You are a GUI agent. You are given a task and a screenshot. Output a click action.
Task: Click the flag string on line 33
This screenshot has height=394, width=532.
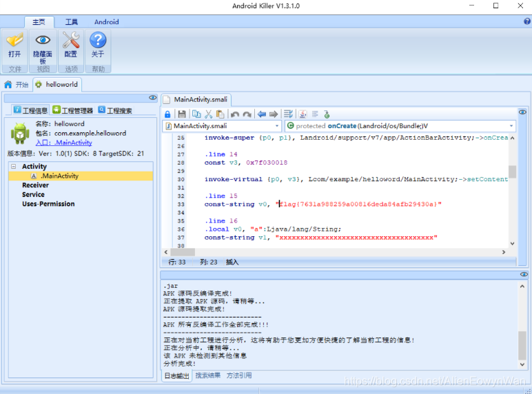[x=358, y=204]
